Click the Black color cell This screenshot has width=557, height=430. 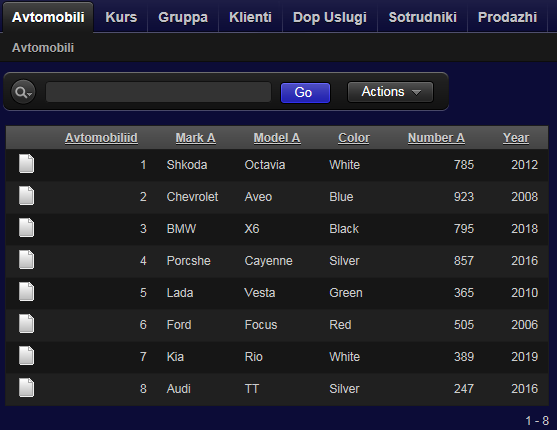tap(344, 229)
